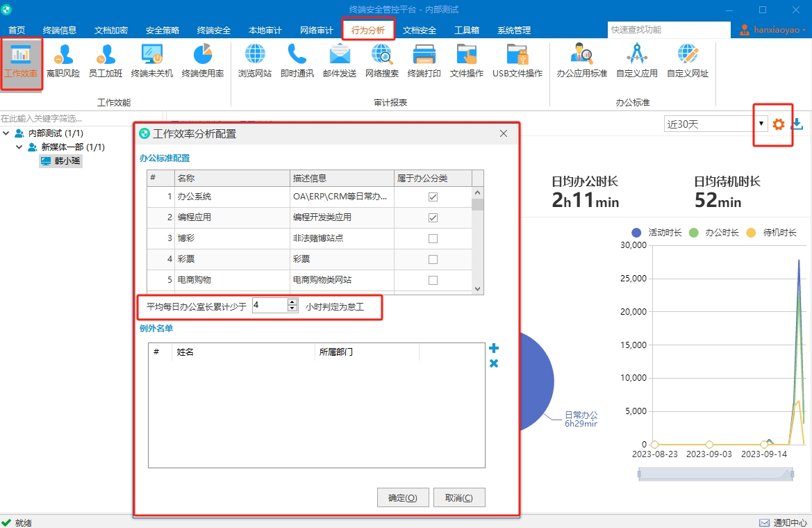The width and height of the screenshot is (812, 528).
Task: Click the 取消(C) cancel button
Action: 459,498
